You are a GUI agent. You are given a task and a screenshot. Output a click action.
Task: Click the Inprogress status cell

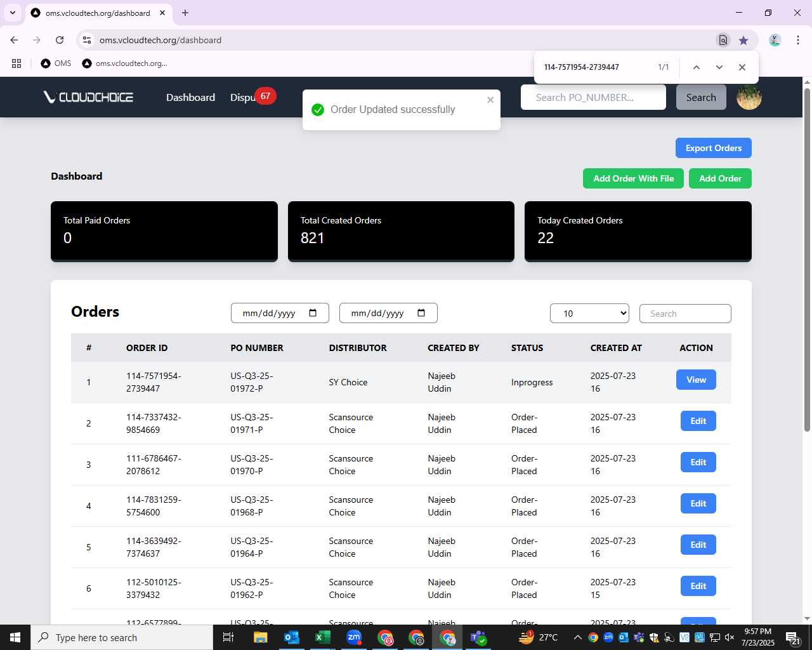532,382
